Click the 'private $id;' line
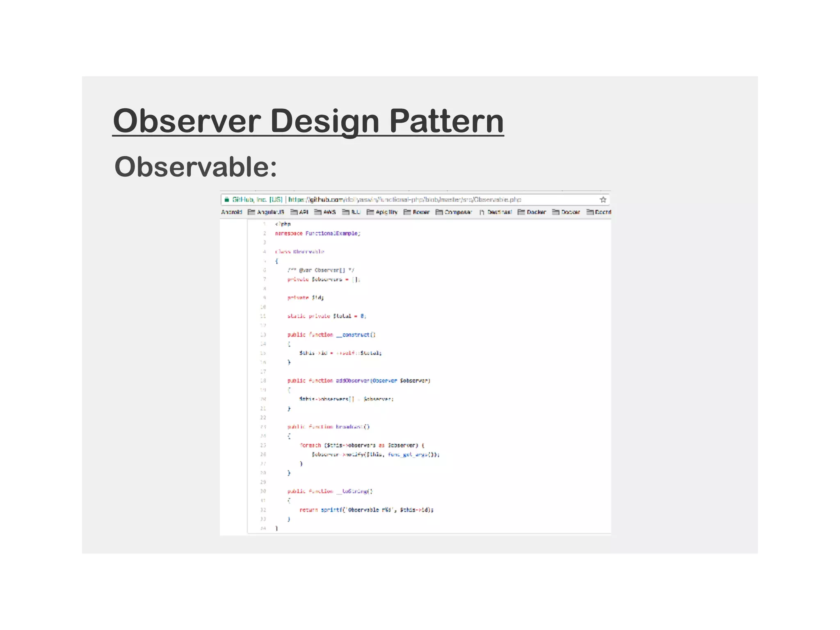The image size is (840, 630). coord(305,297)
